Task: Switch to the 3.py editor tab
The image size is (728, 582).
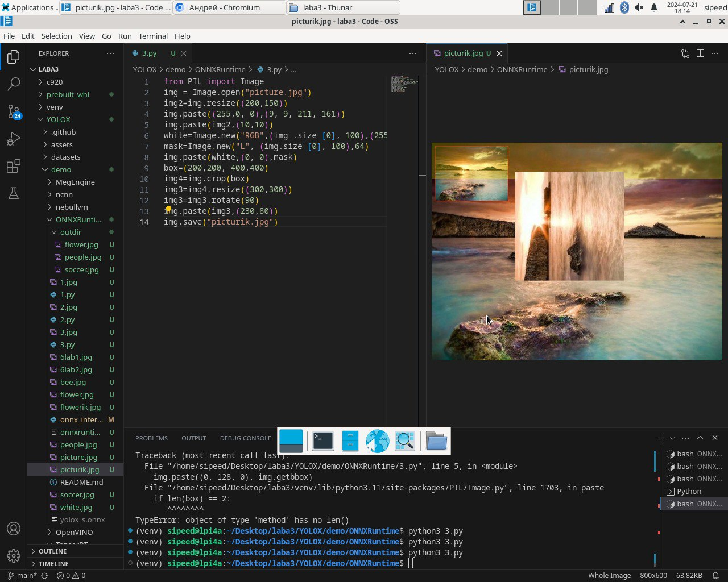Action: [x=149, y=53]
